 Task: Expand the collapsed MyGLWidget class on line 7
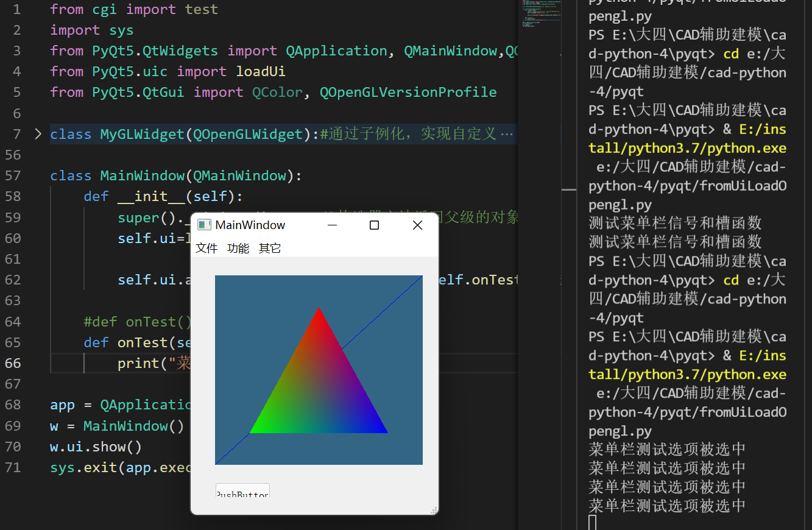click(x=38, y=133)
